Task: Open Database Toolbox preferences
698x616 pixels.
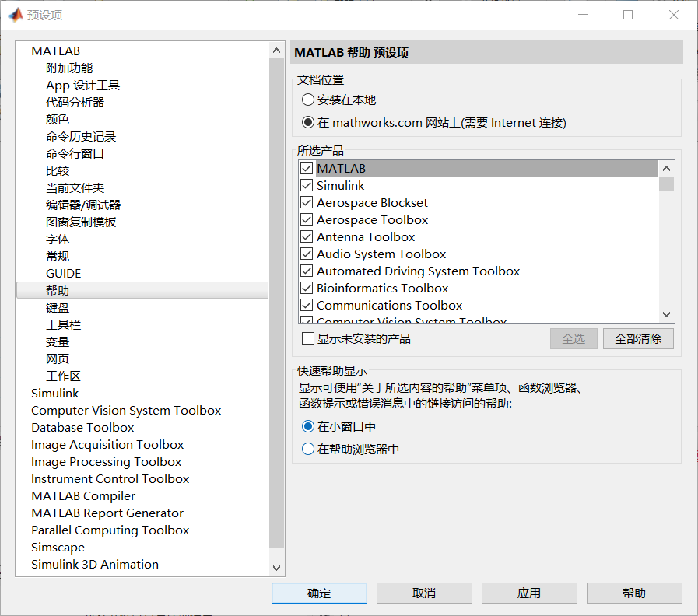Action: 82,427
